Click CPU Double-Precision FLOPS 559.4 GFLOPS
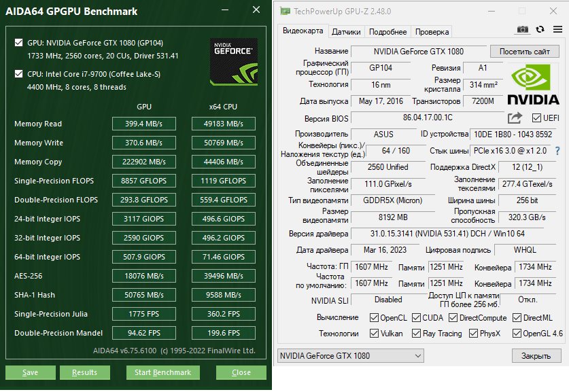569x392 pixels. 224,200
